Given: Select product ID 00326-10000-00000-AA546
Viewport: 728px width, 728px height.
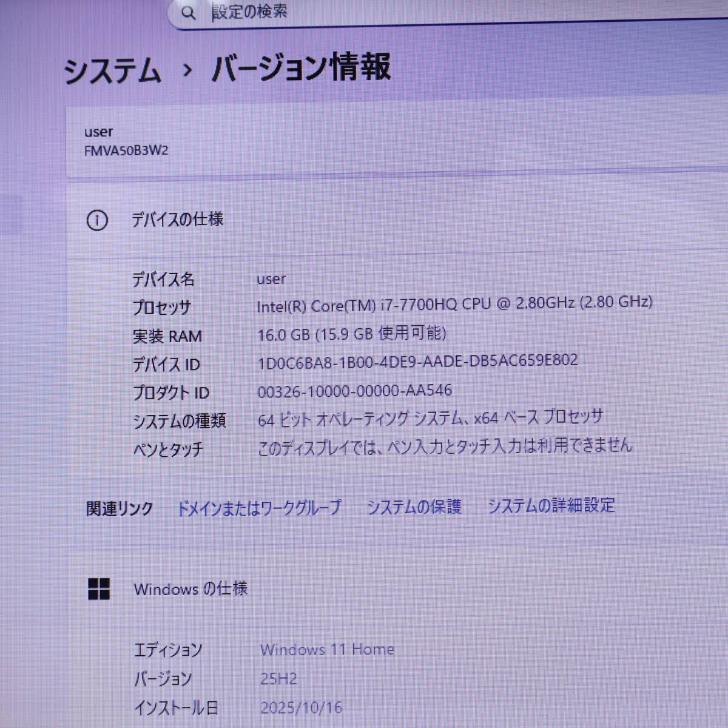Looking at the screenshot, I should coord(355,391).
